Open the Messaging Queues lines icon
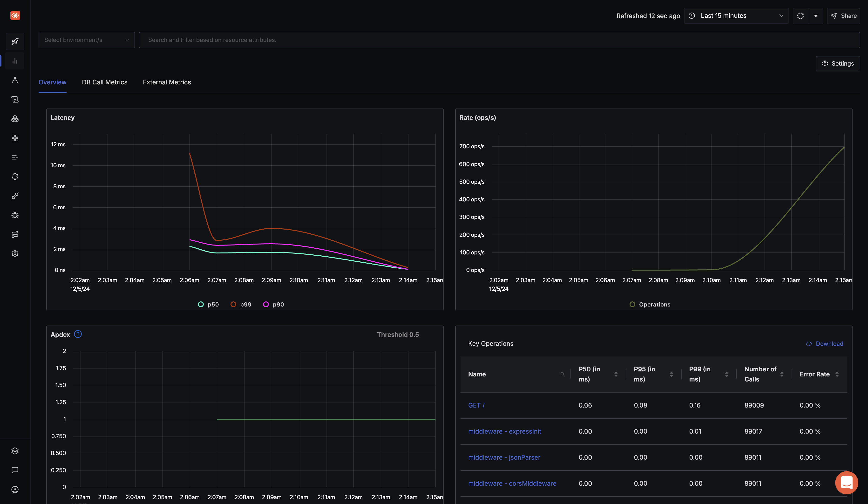The height and width of the screenshot is (504, 868). [15, 157]
